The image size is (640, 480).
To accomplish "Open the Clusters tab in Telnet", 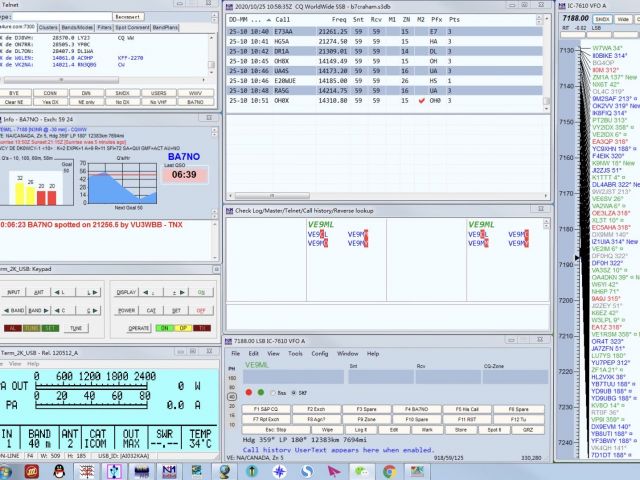I will [48, 27].
